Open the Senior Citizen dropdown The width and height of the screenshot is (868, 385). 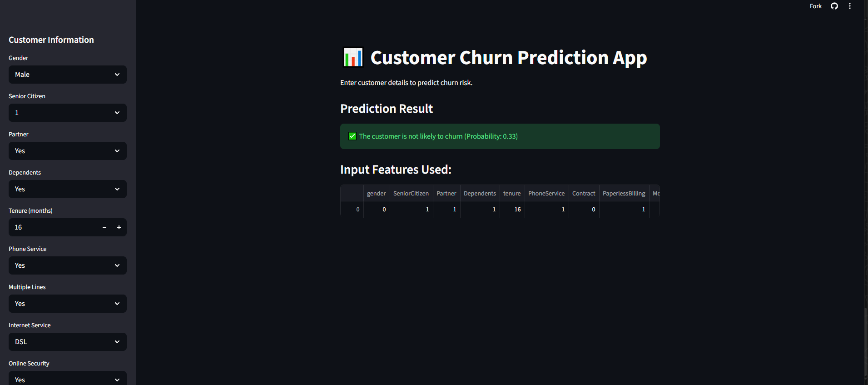pyautogui.click(x=67, y=113)
